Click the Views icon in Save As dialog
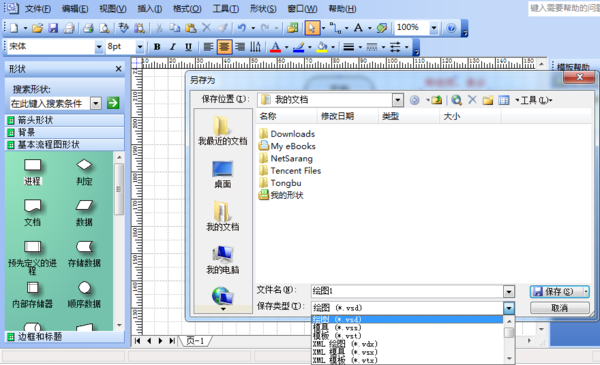 (504, 100)
